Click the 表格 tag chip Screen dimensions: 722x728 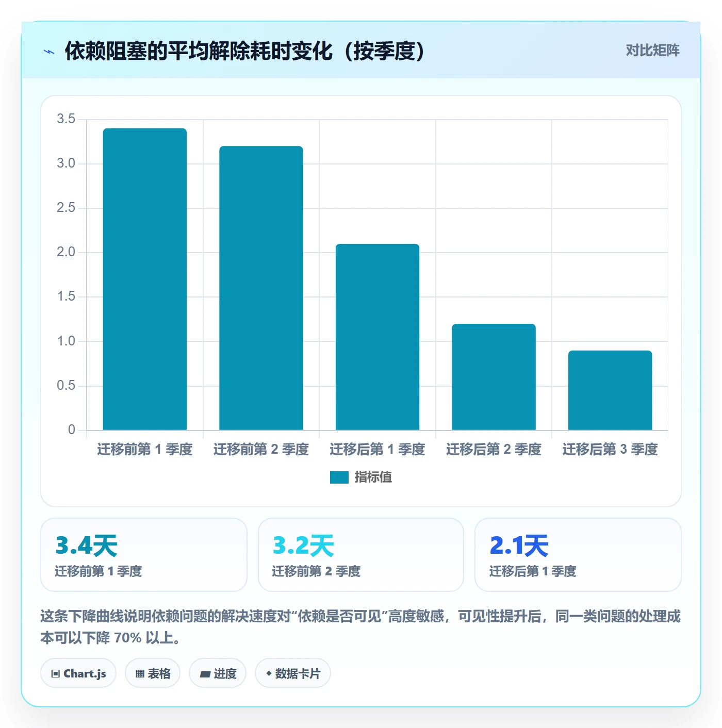tap(153, 673)
